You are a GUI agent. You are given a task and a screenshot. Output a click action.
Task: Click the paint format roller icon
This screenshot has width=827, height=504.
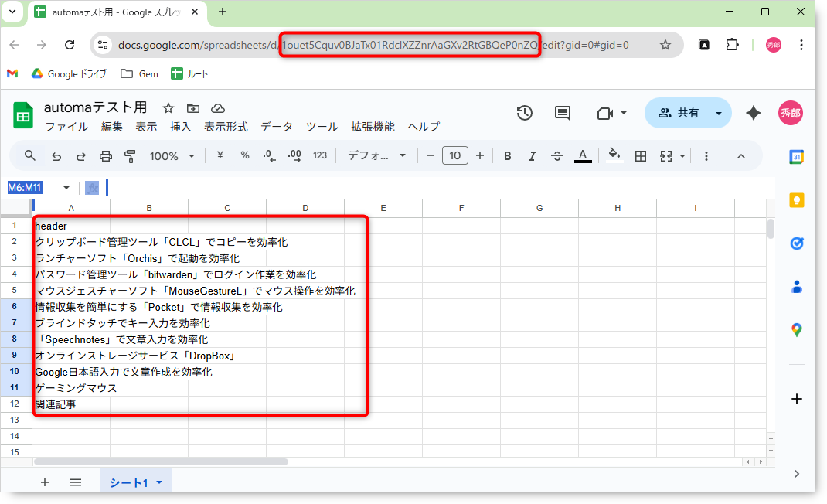[x=130, y=156]
